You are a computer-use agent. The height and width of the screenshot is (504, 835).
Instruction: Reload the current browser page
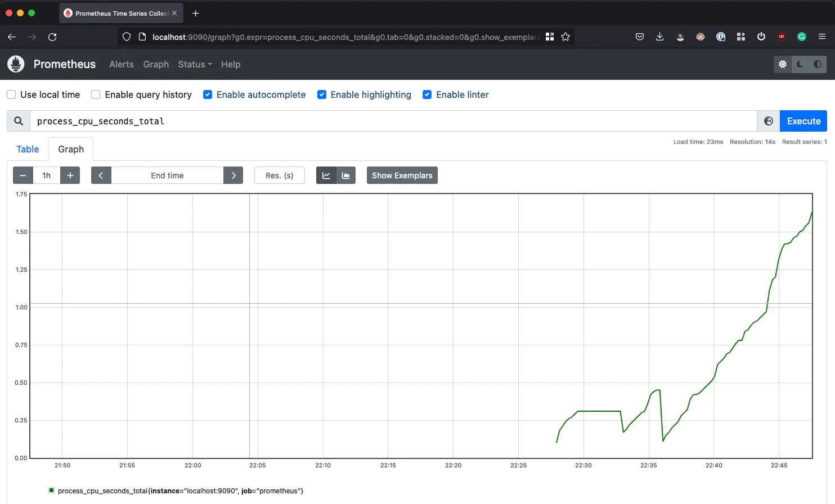point(52,37)
